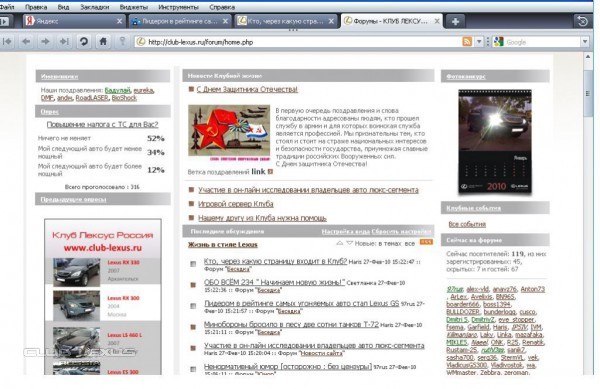Click the Все события link

point(467,224)
